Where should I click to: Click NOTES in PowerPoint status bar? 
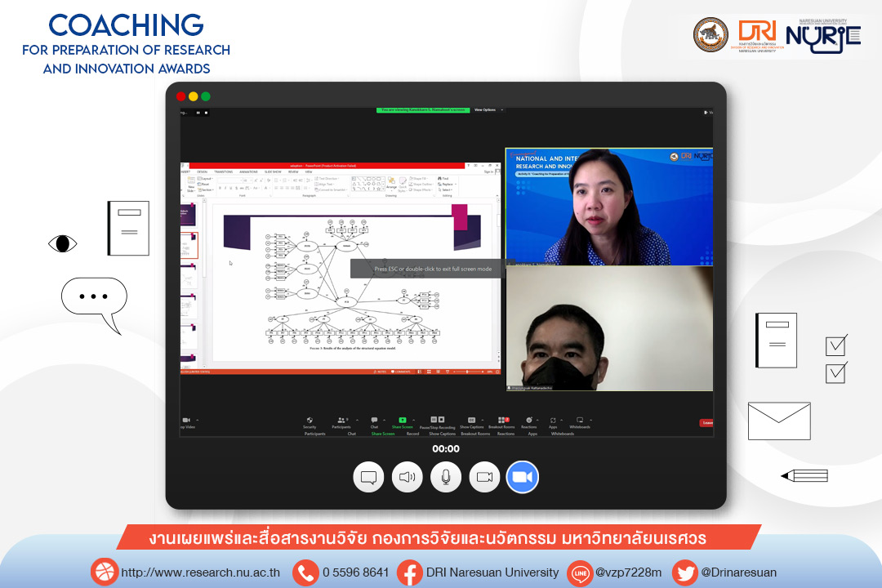click(x=381, y=372)
